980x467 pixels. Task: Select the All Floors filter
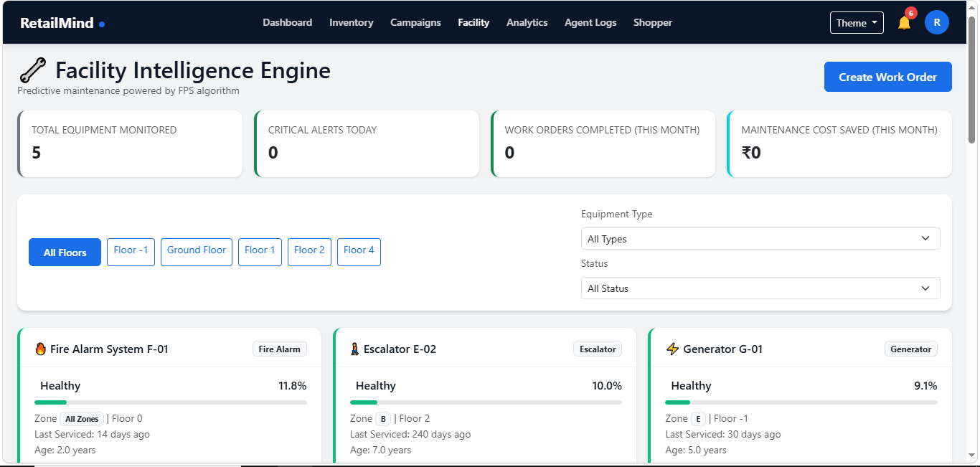(x=65, y=253)
